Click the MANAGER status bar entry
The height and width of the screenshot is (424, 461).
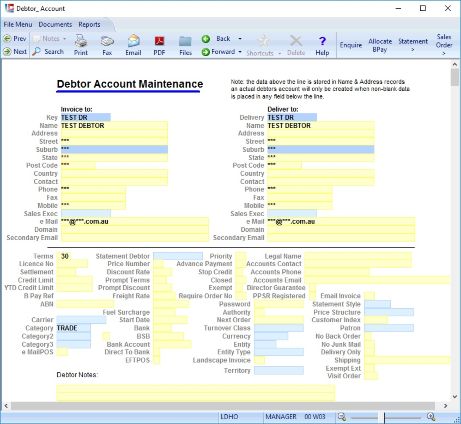coord(281,417)
